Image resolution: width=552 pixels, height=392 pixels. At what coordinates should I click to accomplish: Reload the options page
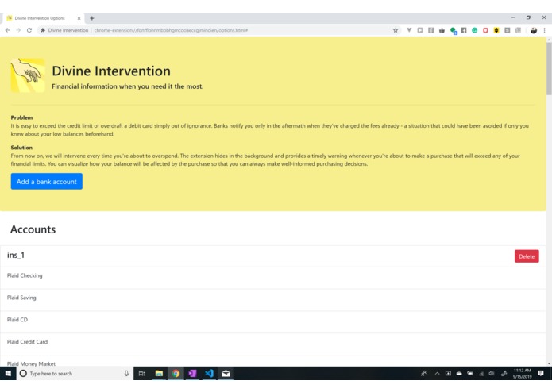29,30
